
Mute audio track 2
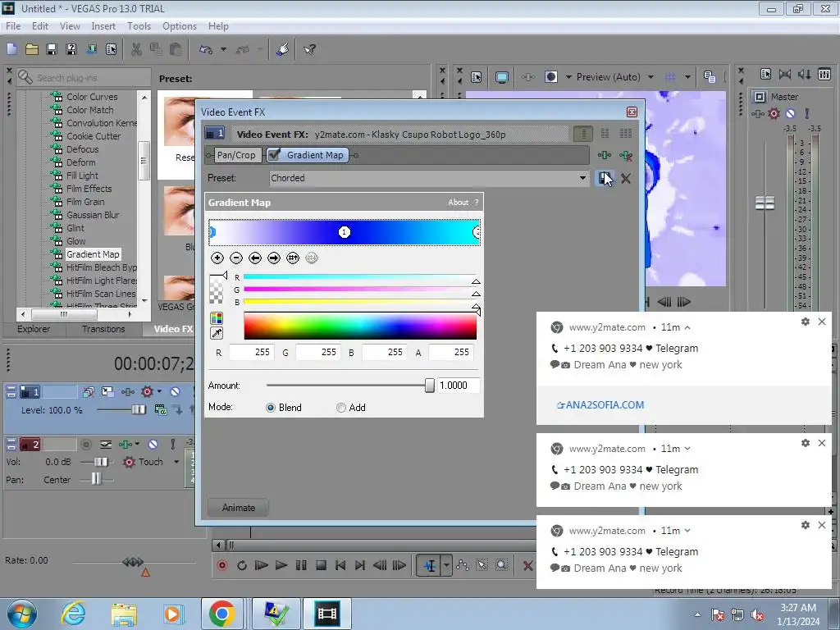pyautogui.click(x=153, y=444)
